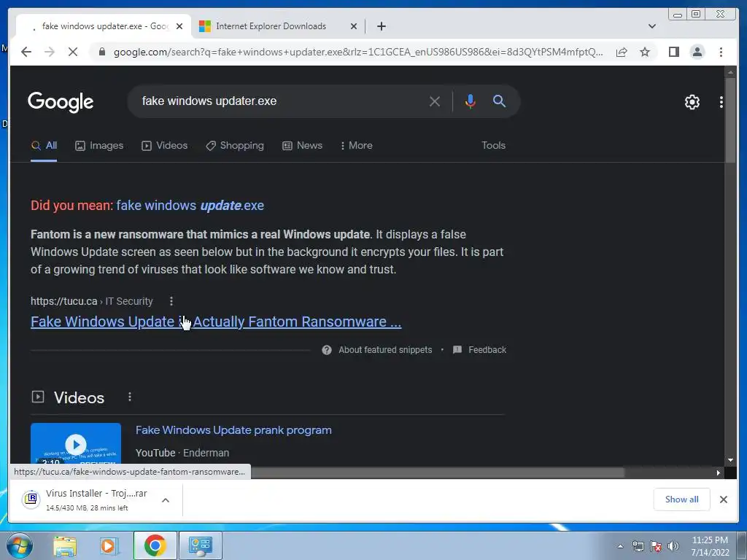
Task: Click horizontal scrollbar right arrow
Action: pos(719,472)
